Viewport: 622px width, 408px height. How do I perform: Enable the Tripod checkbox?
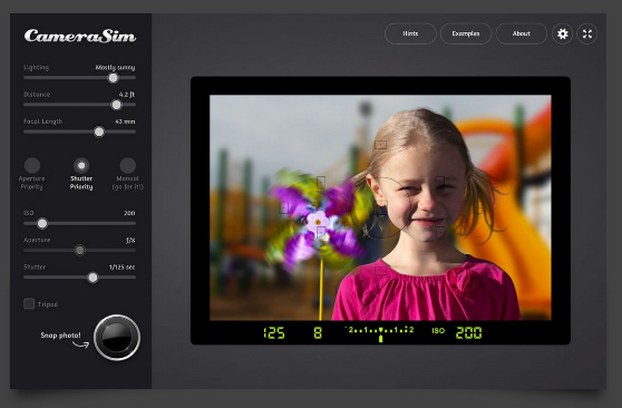29,304
